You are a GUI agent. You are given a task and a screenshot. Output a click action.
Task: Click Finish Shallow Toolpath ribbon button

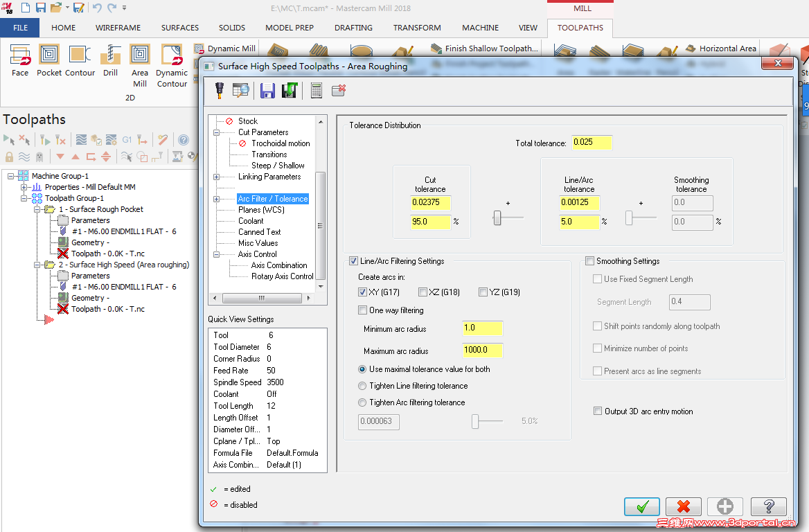[x=484, y=48]
